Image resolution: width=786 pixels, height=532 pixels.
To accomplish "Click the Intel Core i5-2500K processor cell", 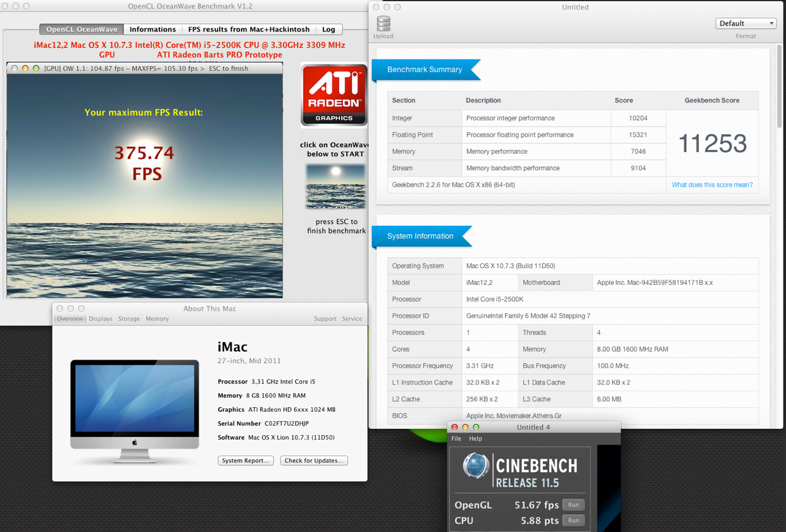I will coord(610,299).
